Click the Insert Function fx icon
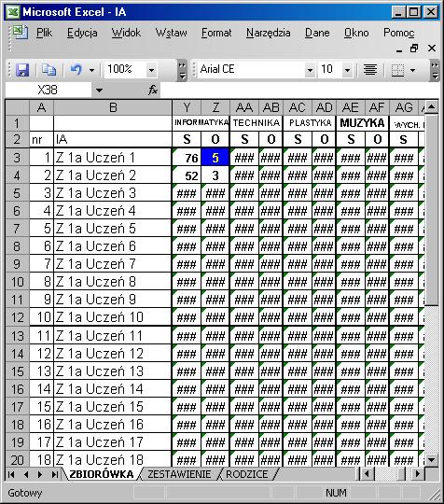 pyautogui.click(x=153, y=90)
